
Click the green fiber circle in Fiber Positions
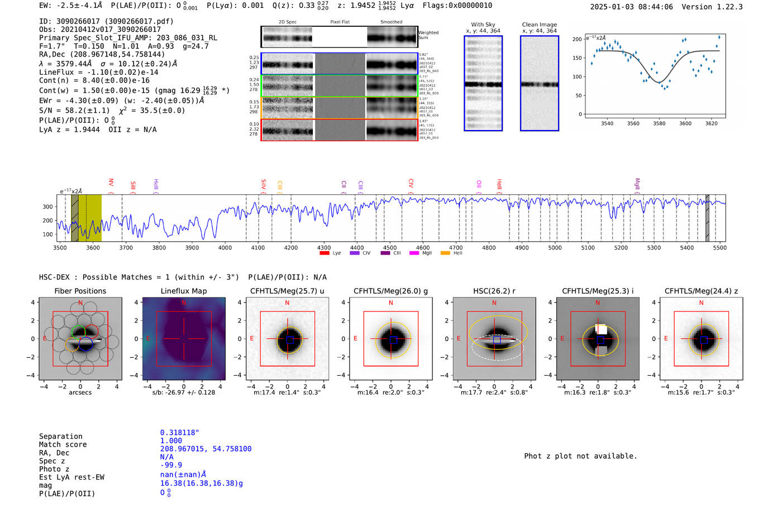[x=79, y=332]
